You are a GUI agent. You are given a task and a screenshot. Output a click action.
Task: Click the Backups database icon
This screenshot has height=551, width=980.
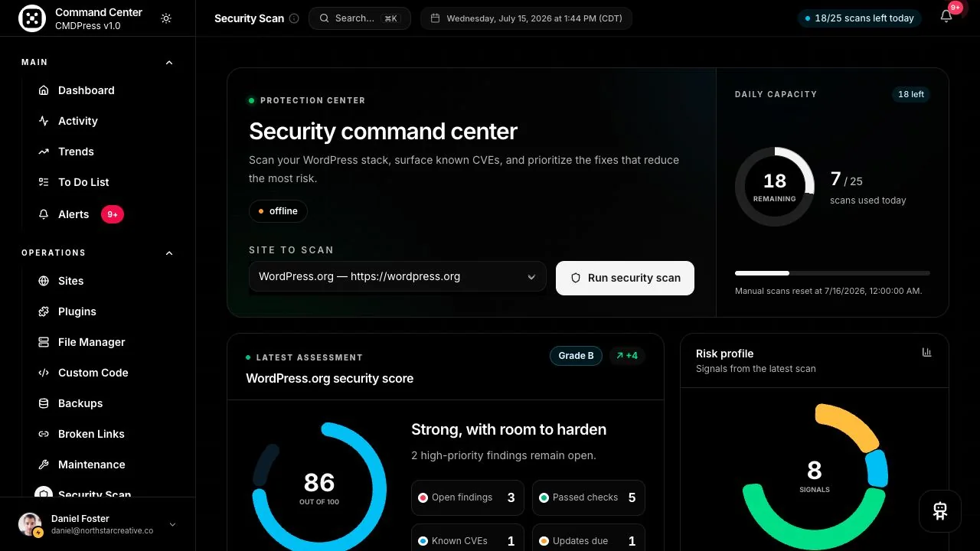44,403
